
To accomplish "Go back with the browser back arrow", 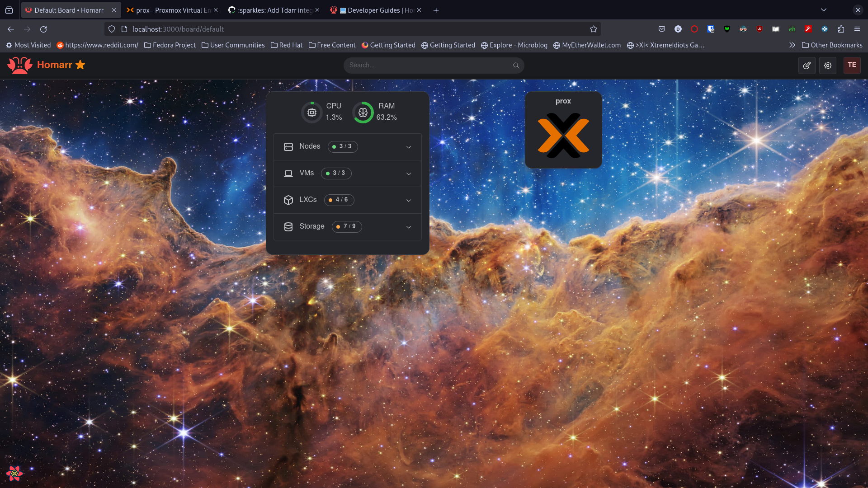I will (x=11, y=29).
